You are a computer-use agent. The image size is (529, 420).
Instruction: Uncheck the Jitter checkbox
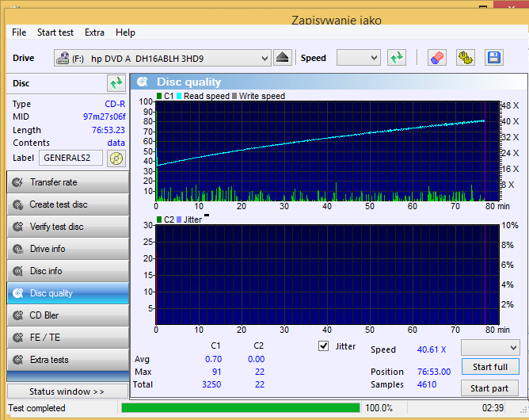324,346
